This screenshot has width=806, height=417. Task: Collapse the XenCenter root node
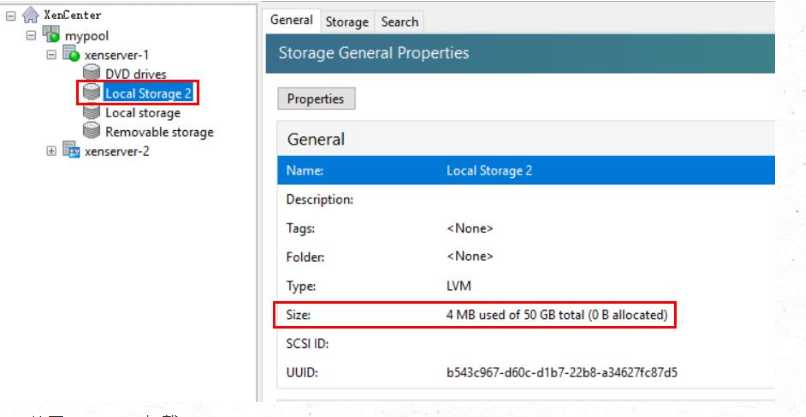(x=11, y=16)
